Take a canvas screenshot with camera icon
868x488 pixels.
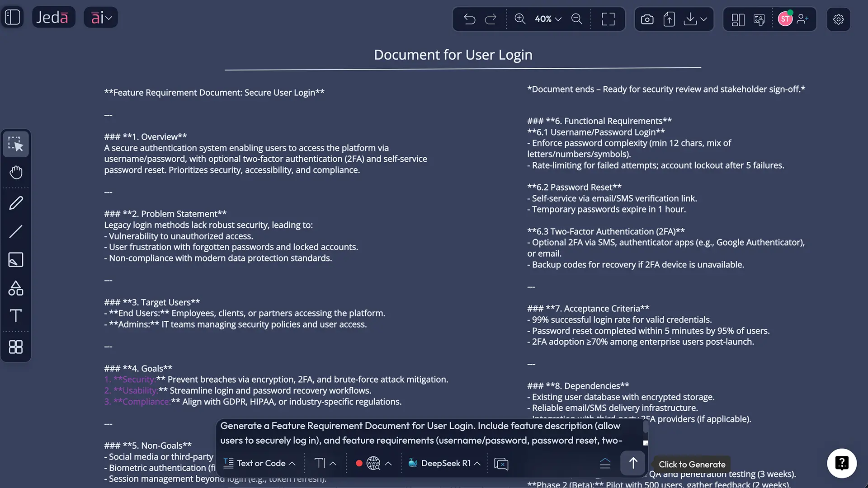pos(647,19)
